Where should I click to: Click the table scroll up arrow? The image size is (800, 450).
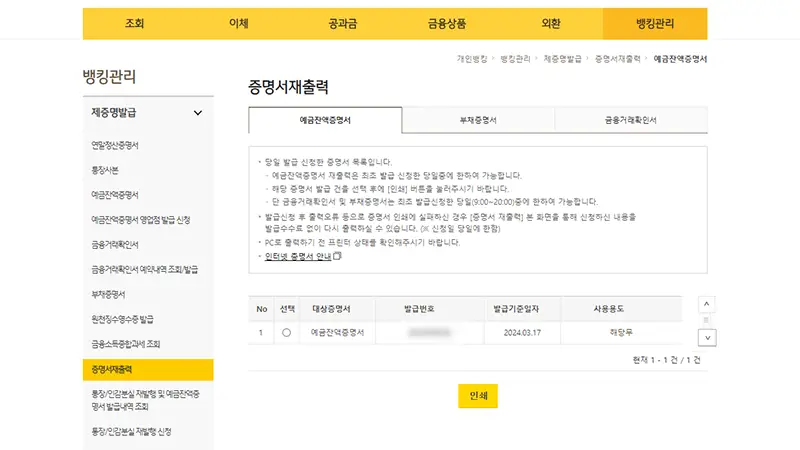(x=707, y=305)
